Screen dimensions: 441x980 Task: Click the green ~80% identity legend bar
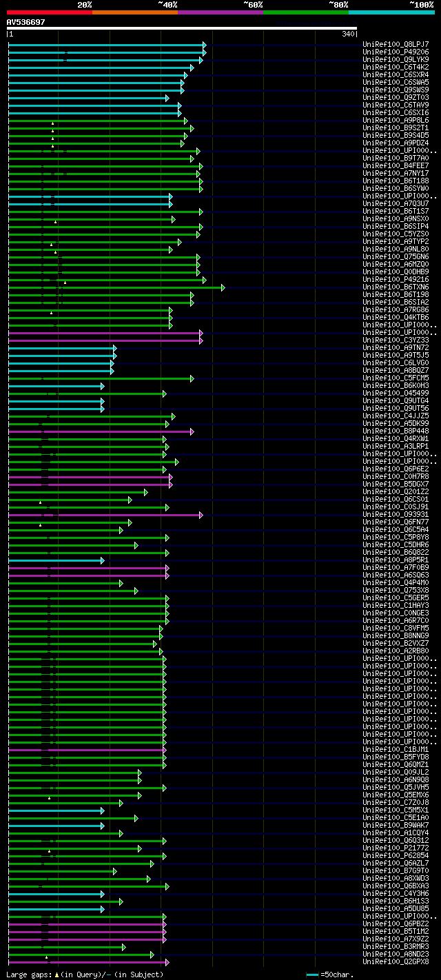(x=306, y=12)
